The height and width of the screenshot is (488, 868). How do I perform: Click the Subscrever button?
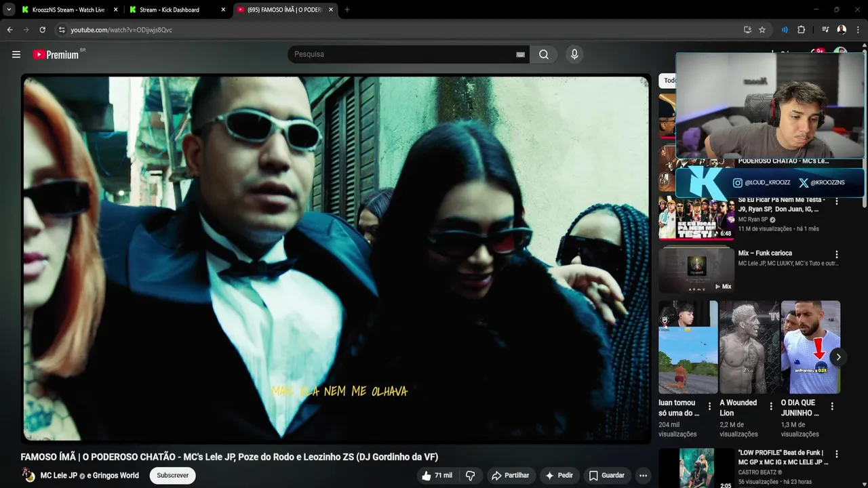pyautogui.click(x=172, y=476)
